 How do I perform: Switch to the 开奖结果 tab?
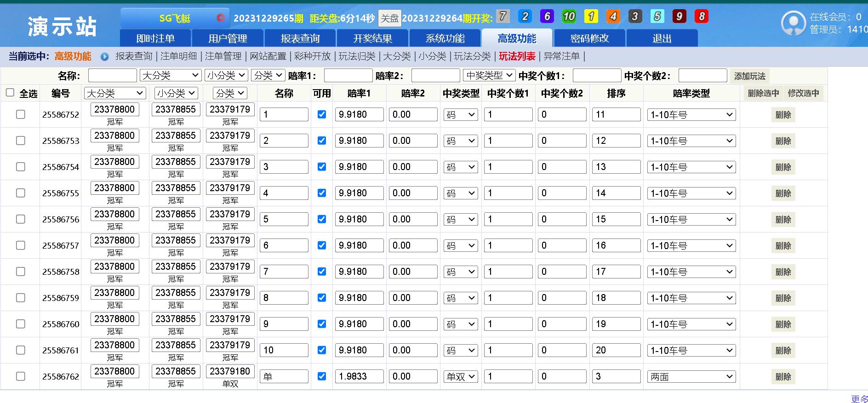(372, 38)
